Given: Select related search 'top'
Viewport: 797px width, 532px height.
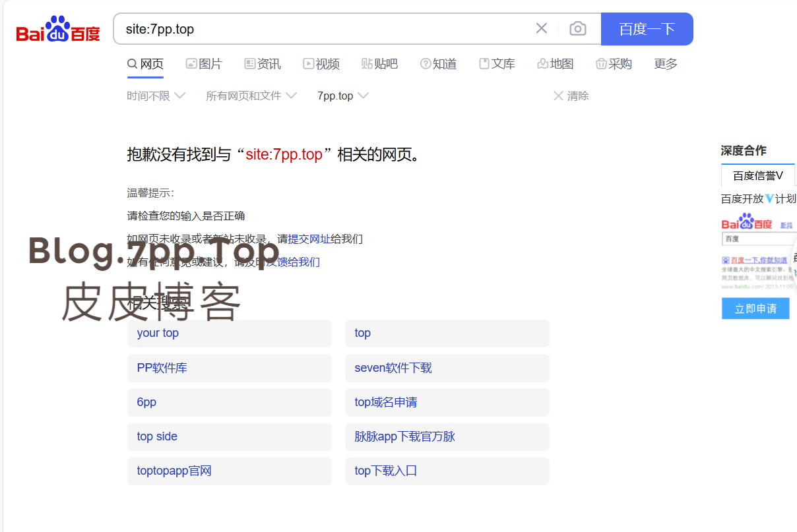Looking at the screenshot, I should click(447, 334).
